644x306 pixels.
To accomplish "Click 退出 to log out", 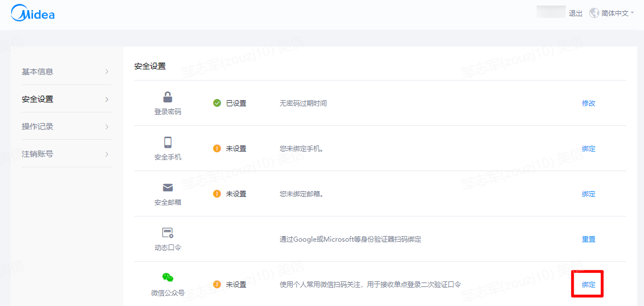I will point(576,13).
